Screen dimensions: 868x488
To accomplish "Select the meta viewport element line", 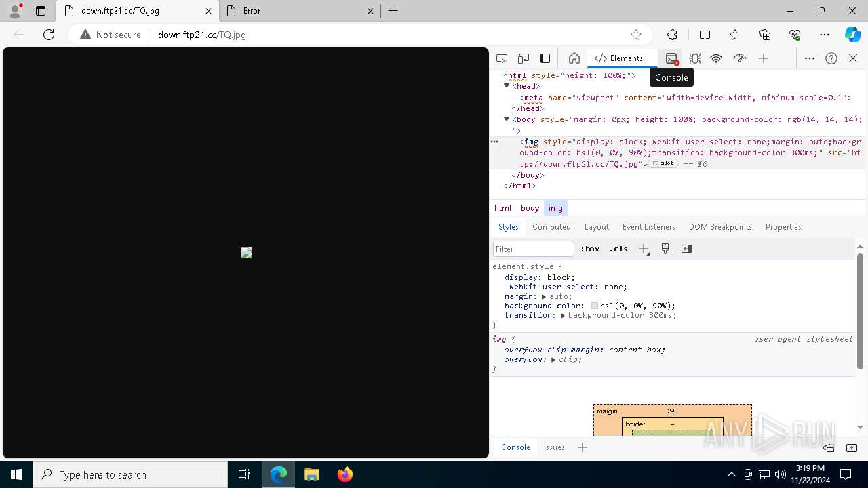I will [x=685, y=98].
